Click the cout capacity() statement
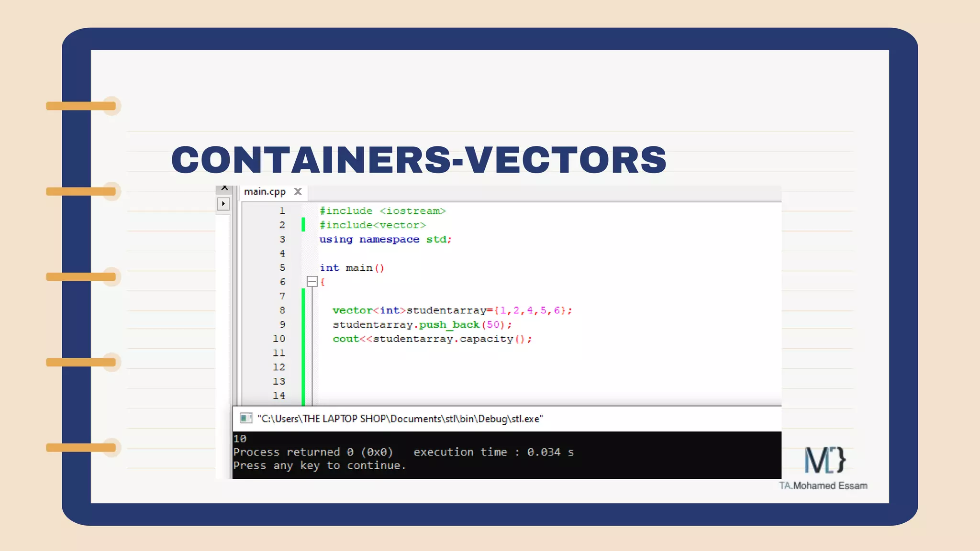This screenshot has height=551, width=980. click(432, 339)
